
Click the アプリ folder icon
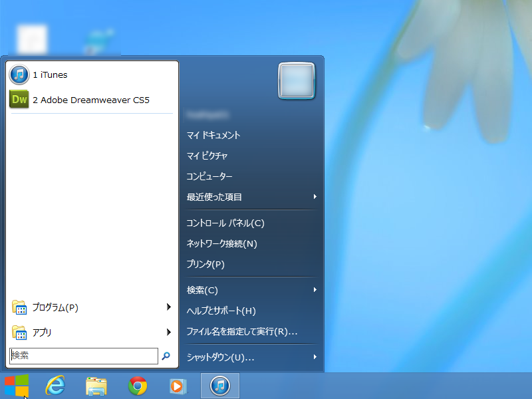19,332
